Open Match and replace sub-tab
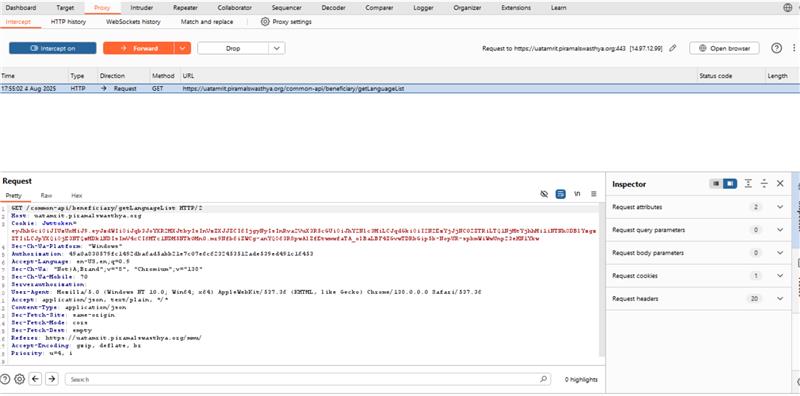800x396 pixels. pos(207,22)
